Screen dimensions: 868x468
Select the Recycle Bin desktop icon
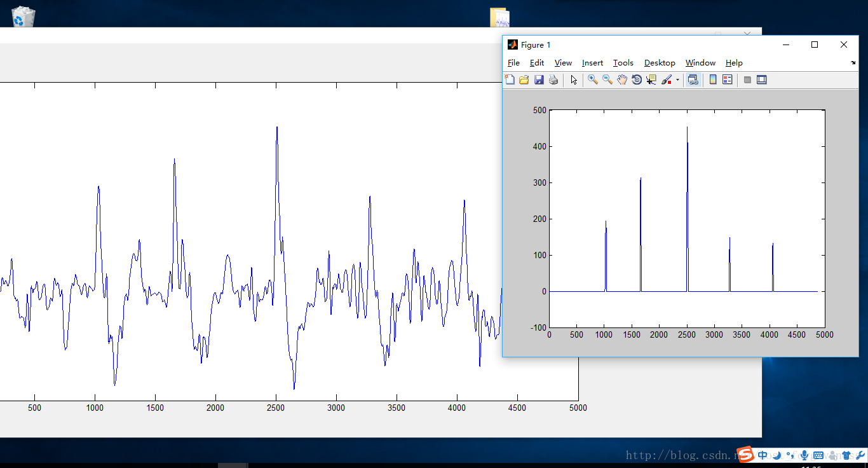pos(24,17)
